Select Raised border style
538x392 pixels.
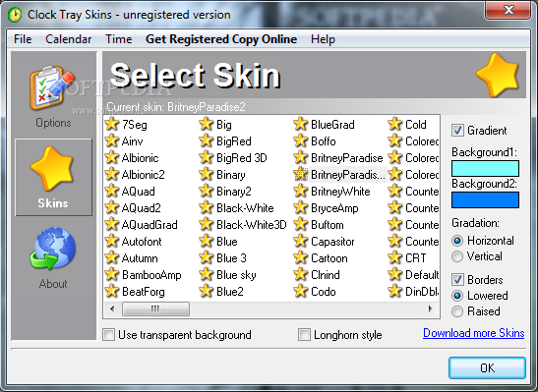pos(457,311)
